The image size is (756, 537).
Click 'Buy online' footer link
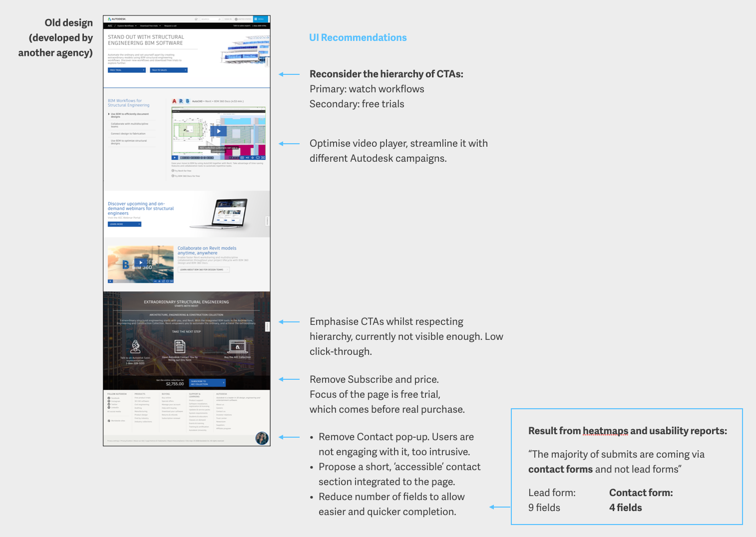[x=166, y=398]
